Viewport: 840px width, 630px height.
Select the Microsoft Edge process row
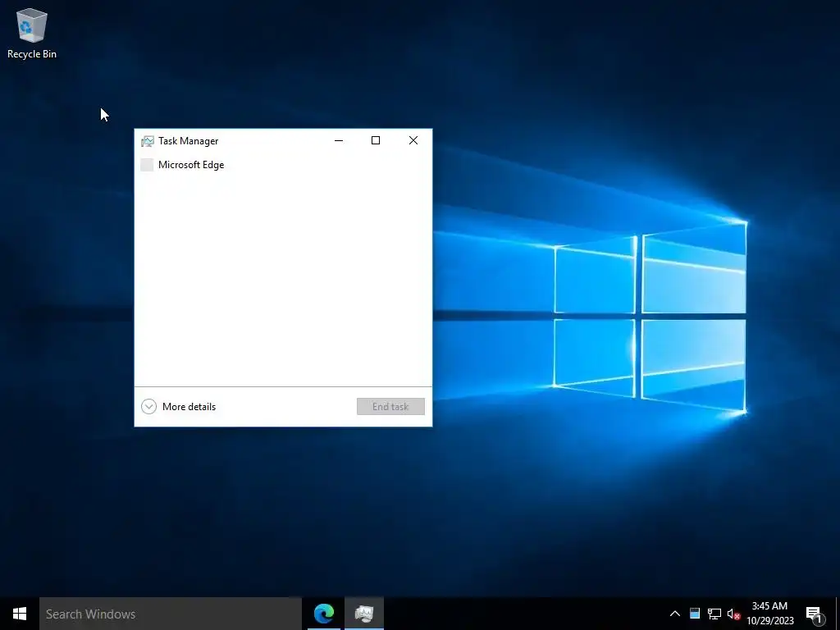pos(283,165)
